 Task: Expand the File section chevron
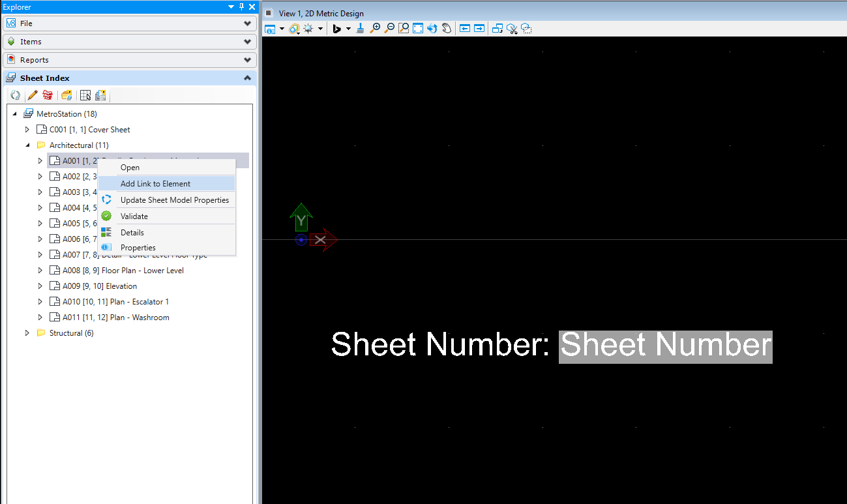[247, 23]
